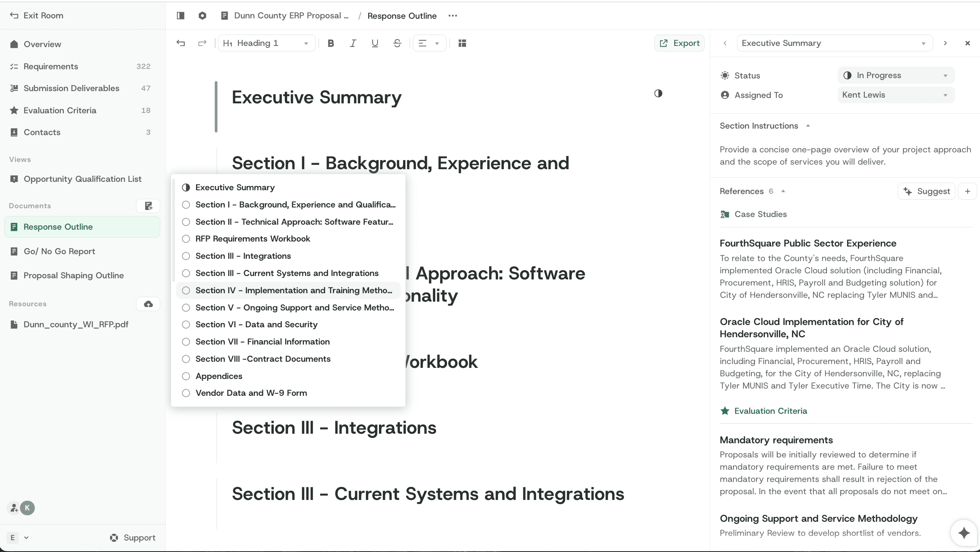
Task: Collapse the Section Instructions panel
Action: (x=808, y=126)
